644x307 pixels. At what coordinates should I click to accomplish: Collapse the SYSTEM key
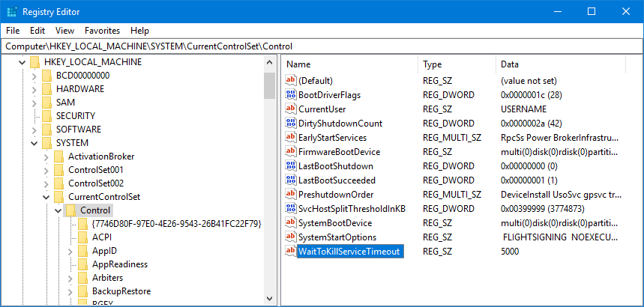[x=34, y=143]
